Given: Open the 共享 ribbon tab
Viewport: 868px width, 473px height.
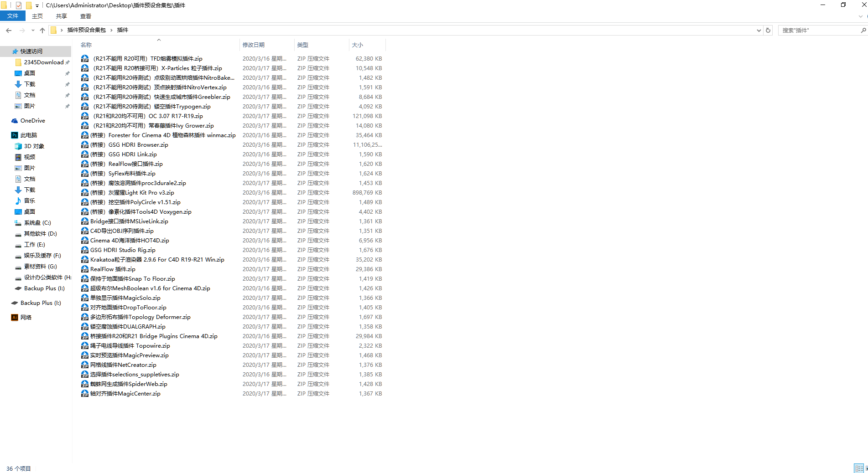Looking at the screenshot, I should (x=62, y=16).
